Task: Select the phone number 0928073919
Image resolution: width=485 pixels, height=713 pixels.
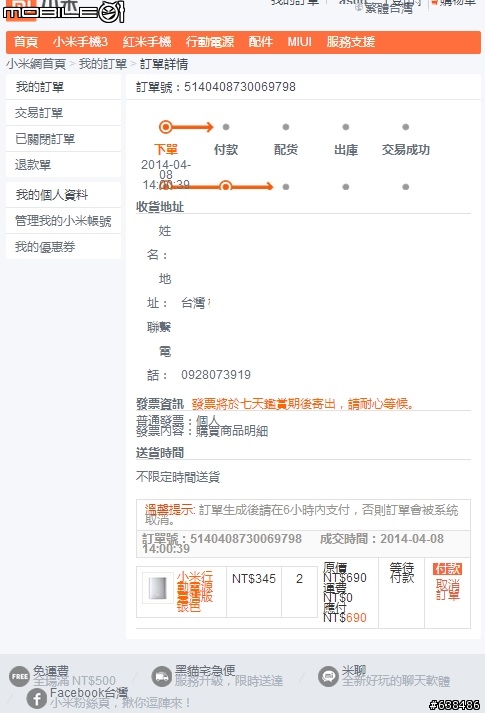Action: (216, 375)
